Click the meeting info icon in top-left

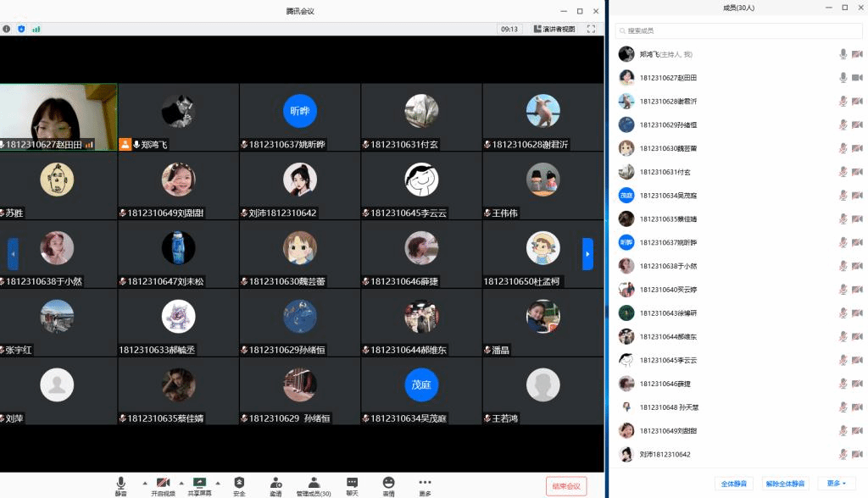pos(7,29)
